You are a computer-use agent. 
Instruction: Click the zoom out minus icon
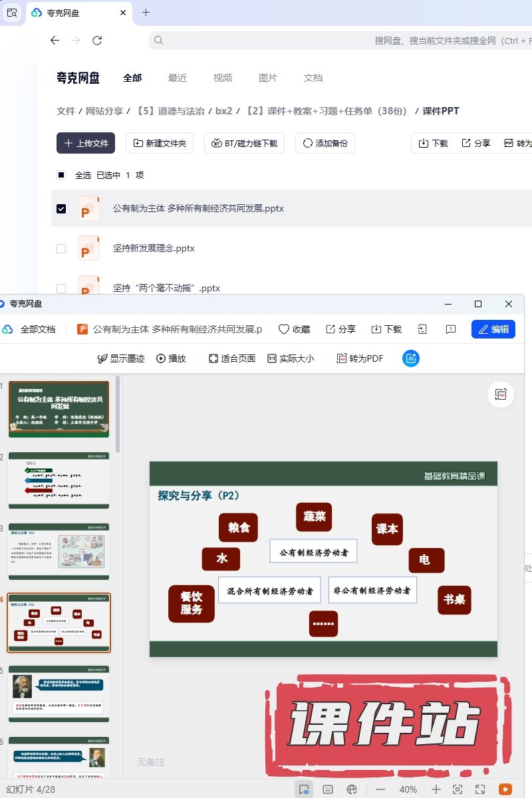pos(380,789)
